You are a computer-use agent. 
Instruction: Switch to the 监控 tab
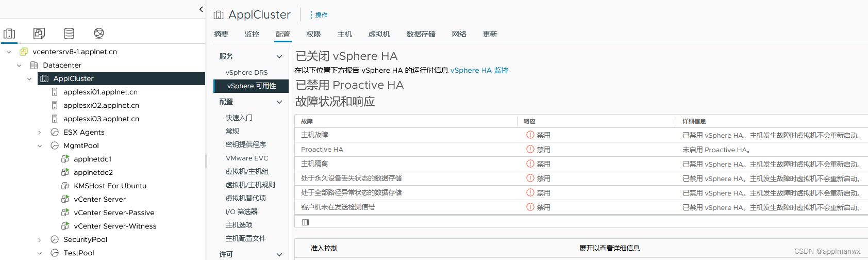[x=252, y=34]
